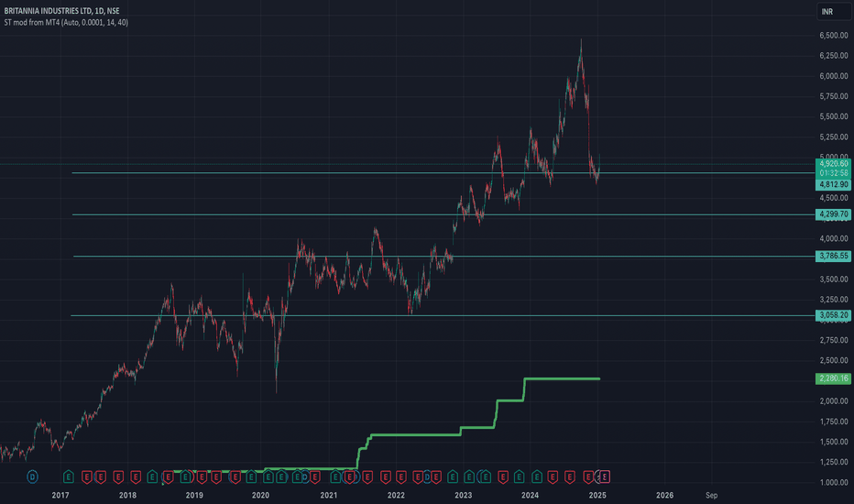Open the INR currency selector
Screen dimensions: 854x504
[x=833, y=11]
